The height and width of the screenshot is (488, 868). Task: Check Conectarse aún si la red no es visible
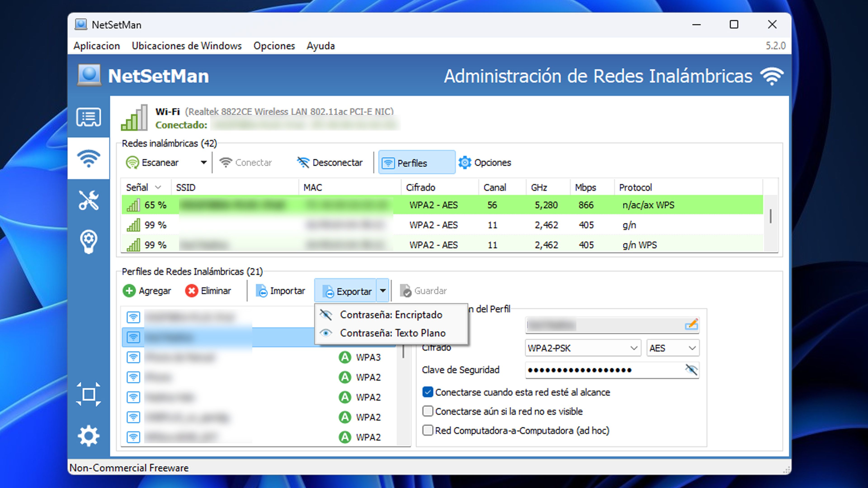428,411
